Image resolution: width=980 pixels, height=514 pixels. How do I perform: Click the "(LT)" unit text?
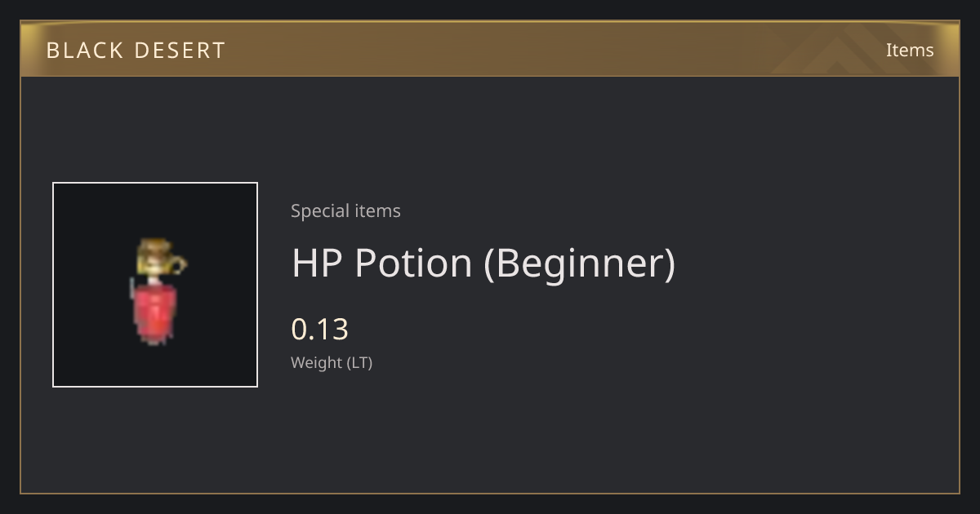point(360,363)
